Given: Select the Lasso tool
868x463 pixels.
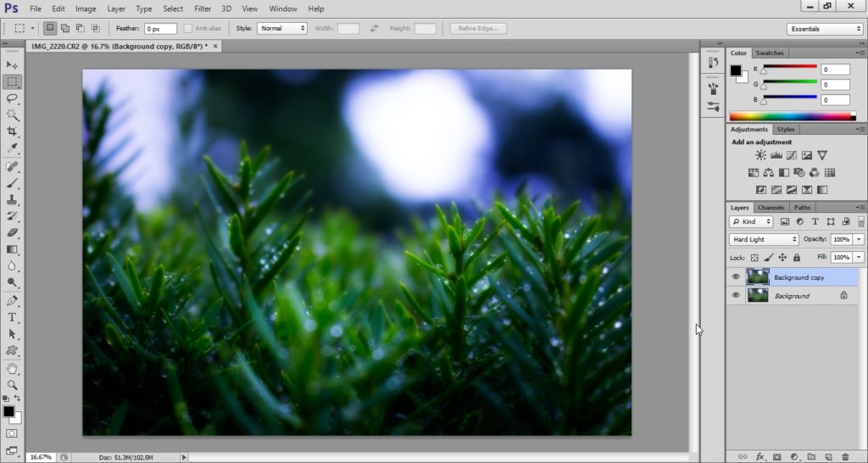Looking at the screenshot, I should tap(12, 98).
